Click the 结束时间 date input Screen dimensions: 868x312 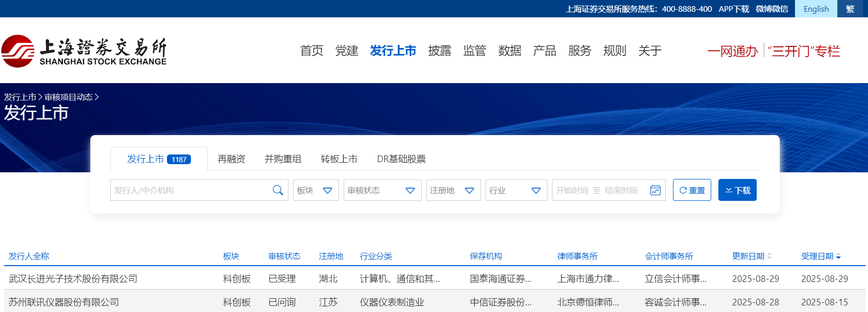click(621, 190)
